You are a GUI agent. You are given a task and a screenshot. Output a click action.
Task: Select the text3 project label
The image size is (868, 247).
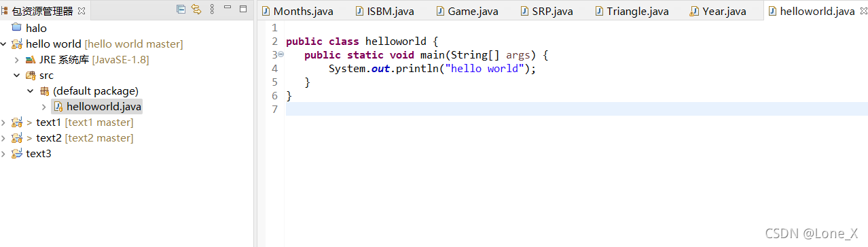click(39, 154)
